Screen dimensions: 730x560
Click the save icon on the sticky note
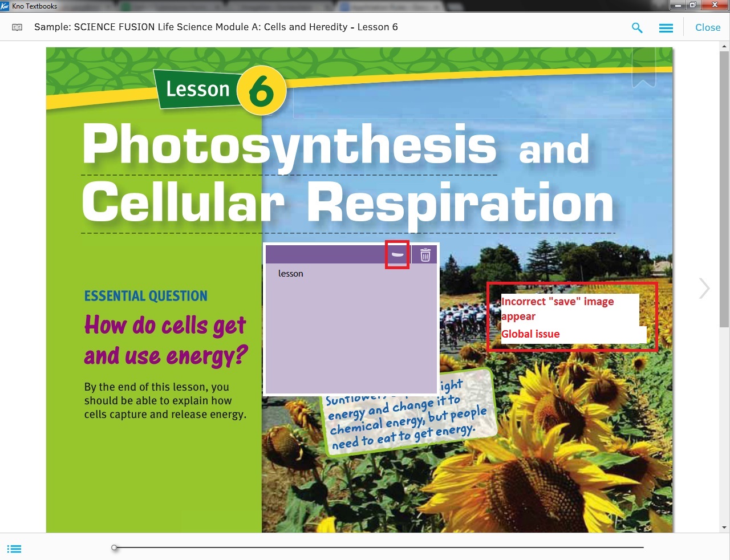(x=398, y=254)
